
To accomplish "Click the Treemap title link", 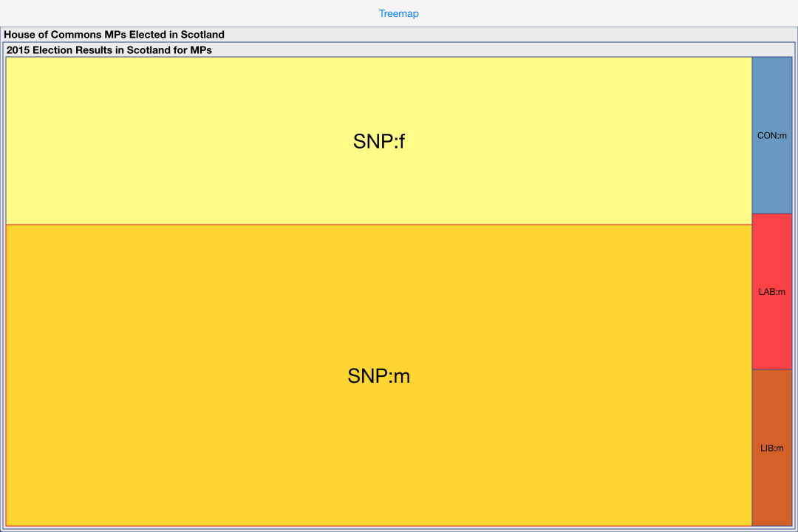I will (398, 14).
